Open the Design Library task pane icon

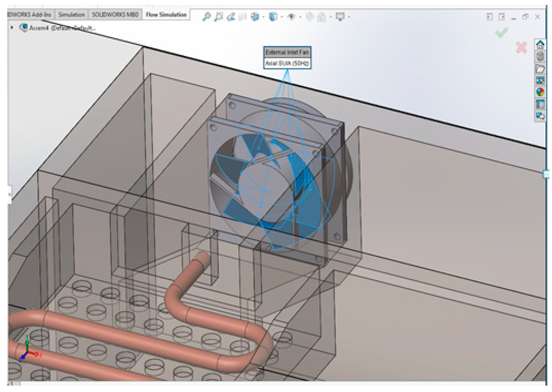pos(540,57)
